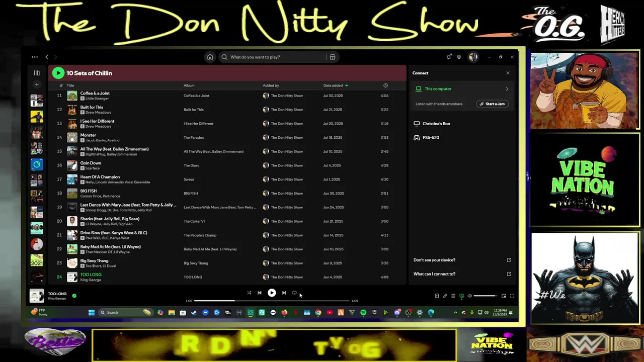Select the Big Sexy Thang track

pos(94,260)
